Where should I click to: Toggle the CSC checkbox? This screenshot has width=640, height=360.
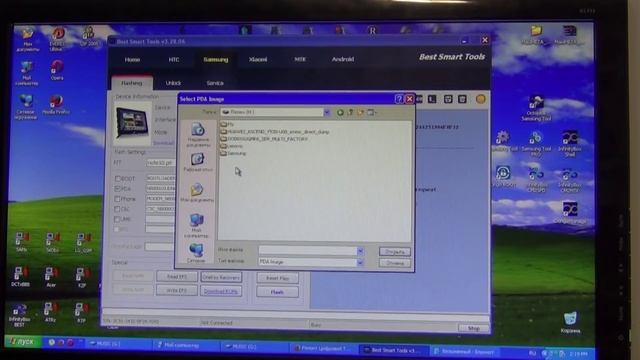118,209
